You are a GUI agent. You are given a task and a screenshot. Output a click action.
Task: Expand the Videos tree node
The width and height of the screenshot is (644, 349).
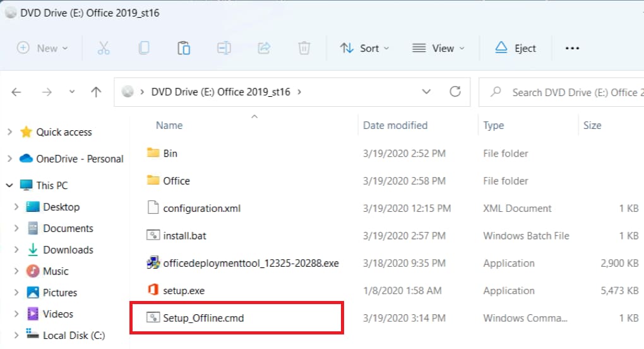[16, 314]
